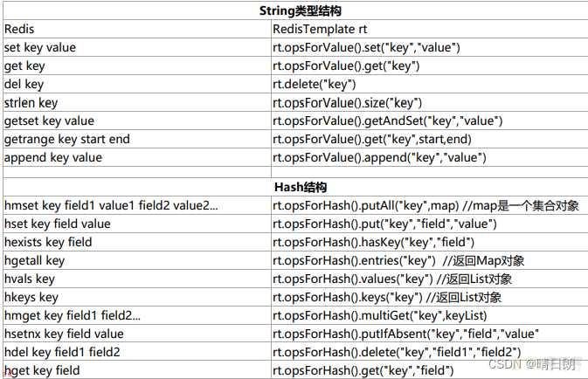Select the 'set key value' cell
This screenshot has height=379, width=588.
(x=137, y=47)
